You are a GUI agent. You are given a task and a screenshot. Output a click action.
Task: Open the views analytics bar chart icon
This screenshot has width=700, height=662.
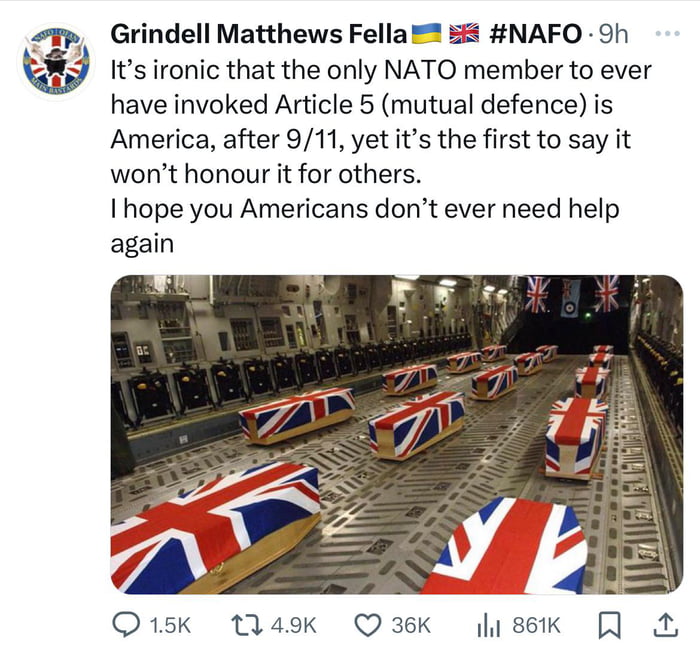489,625
